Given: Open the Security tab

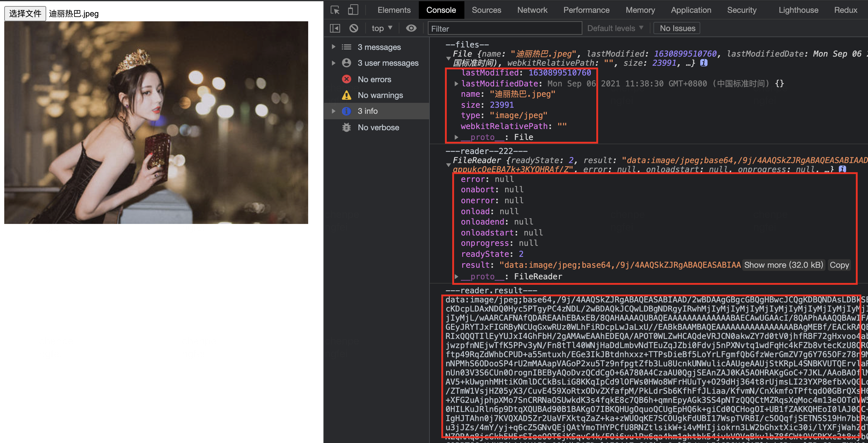Looking at the screenshot, I should 742,10.
